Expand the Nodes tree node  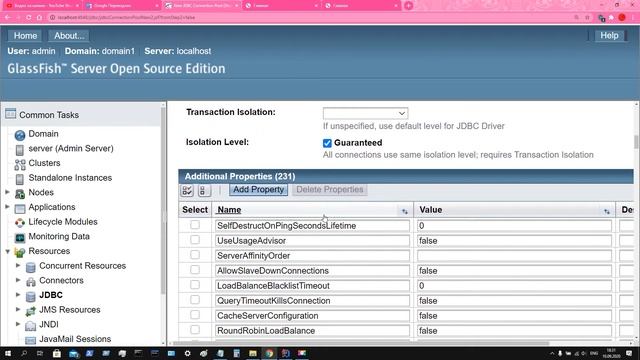pyautogui.click(x=7, y=192)
